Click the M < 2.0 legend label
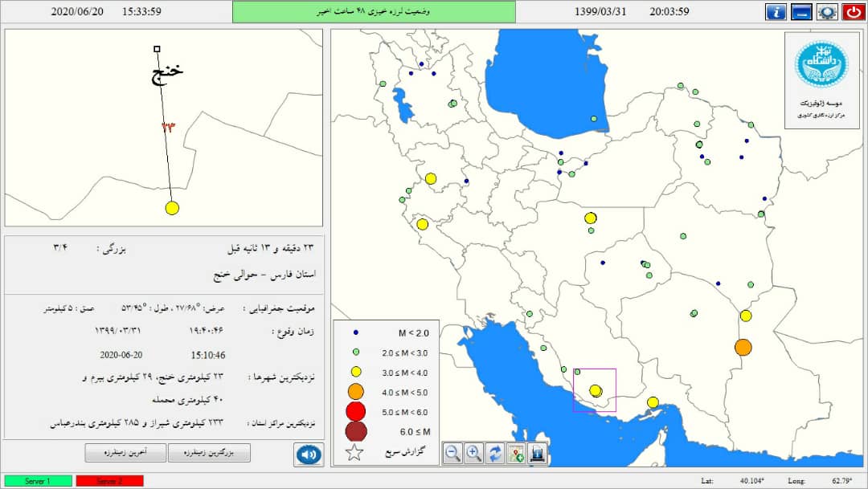 pyautogui.click(x=414, y=333)
